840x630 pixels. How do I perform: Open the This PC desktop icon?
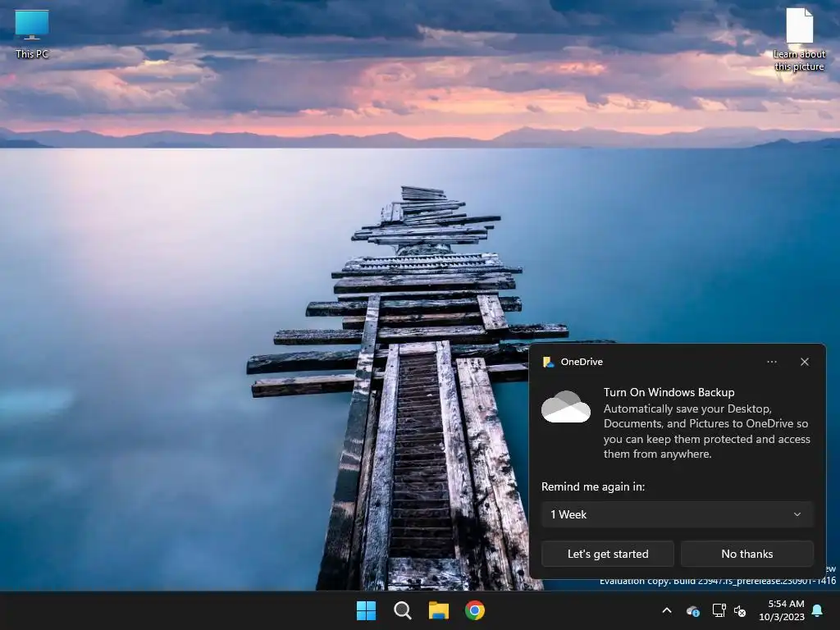pos(32,34)
